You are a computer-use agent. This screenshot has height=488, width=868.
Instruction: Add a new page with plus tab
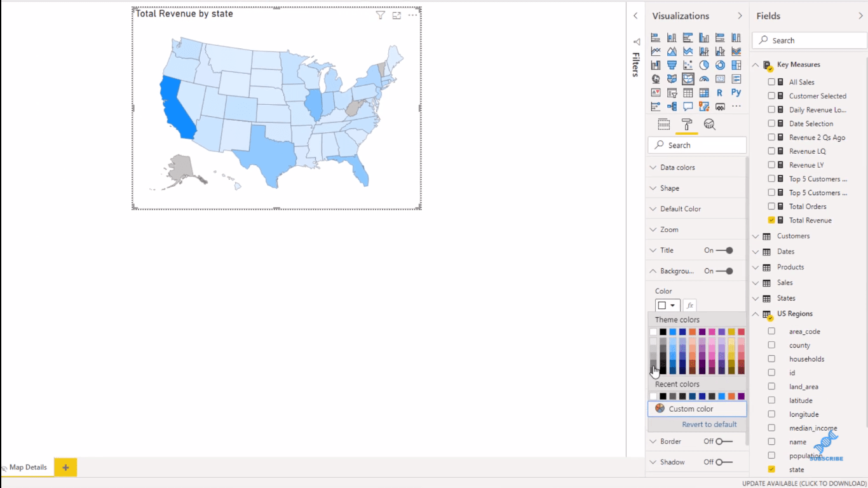(65, 468)
